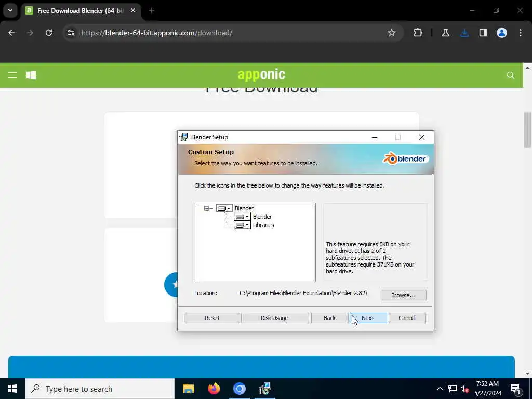Minimize the Blender Setup dialog

click(375, 137)
